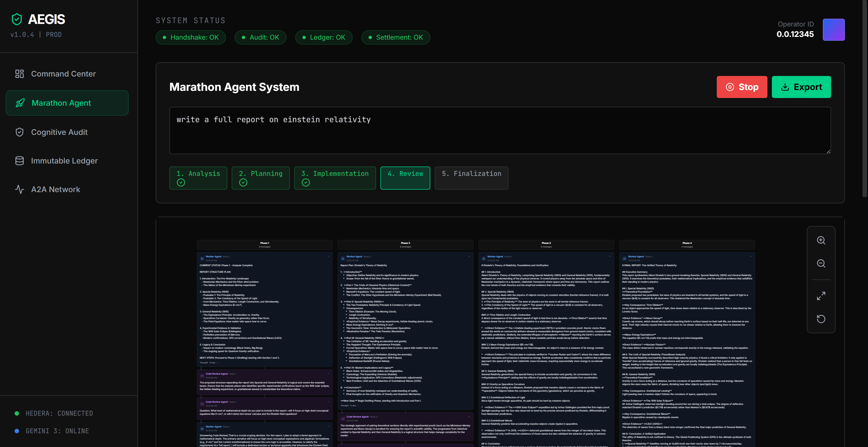The width and height of the screenshot is (868, 447).
Task: Zoom out of the agent canvas
Action: [x=821, y=263]
